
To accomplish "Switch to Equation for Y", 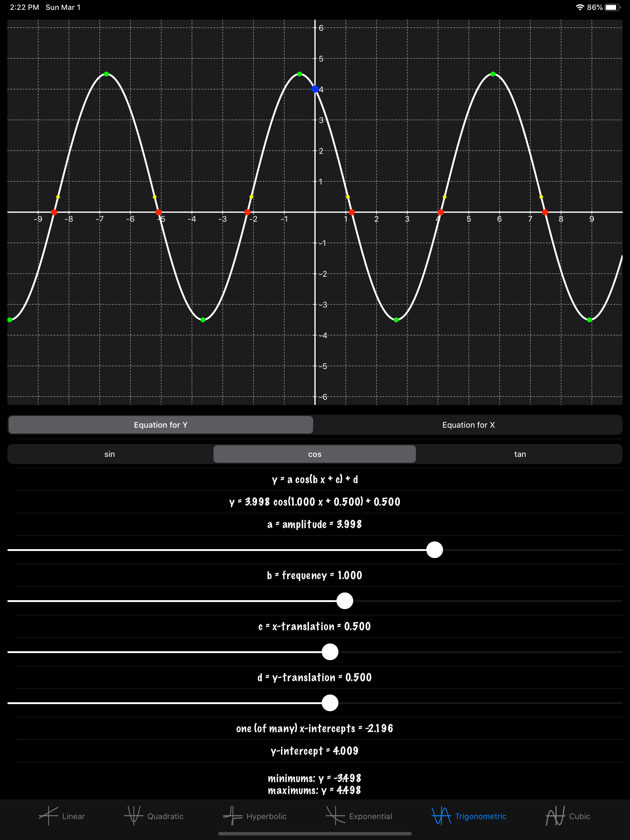I will click(x=161, y=425).
